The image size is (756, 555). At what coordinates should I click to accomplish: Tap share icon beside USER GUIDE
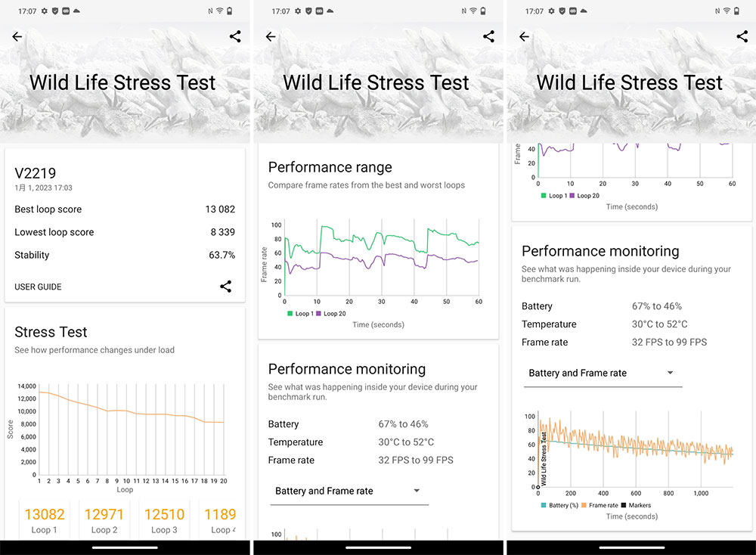click(x=225, y=287)
